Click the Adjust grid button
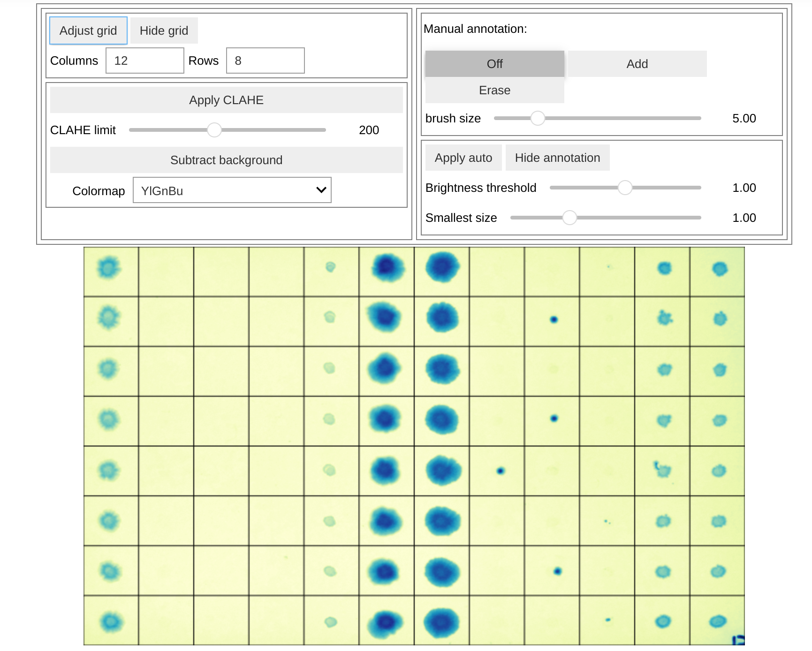Screen dimensions: 812x651 [x=88, y=30]
